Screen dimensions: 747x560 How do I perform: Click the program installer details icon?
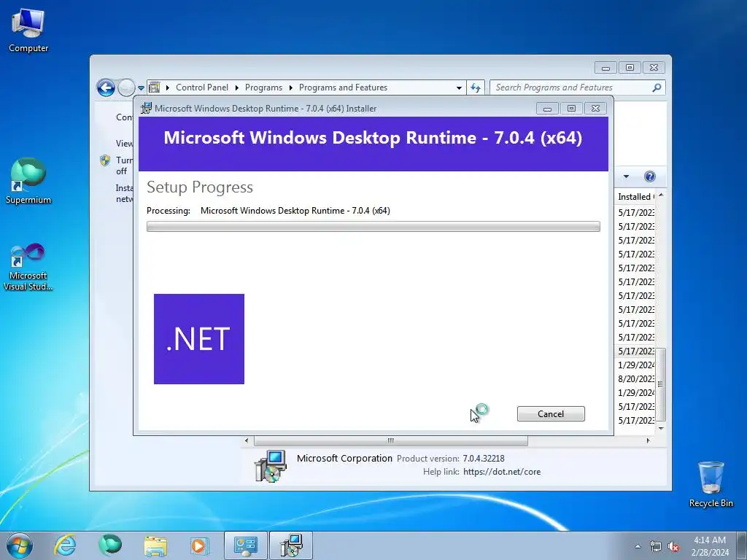pyautogui.click(x=271, y=466)
